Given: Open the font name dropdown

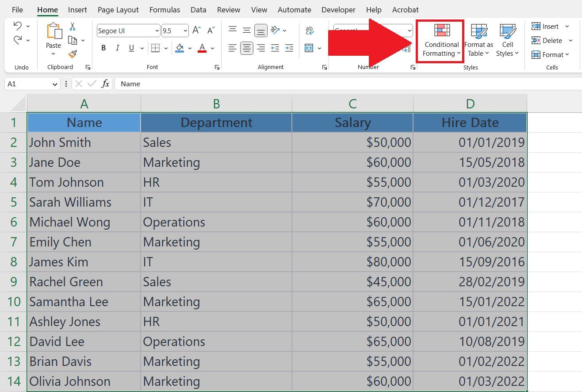Looking at the screenshot, I should point(157,31).
